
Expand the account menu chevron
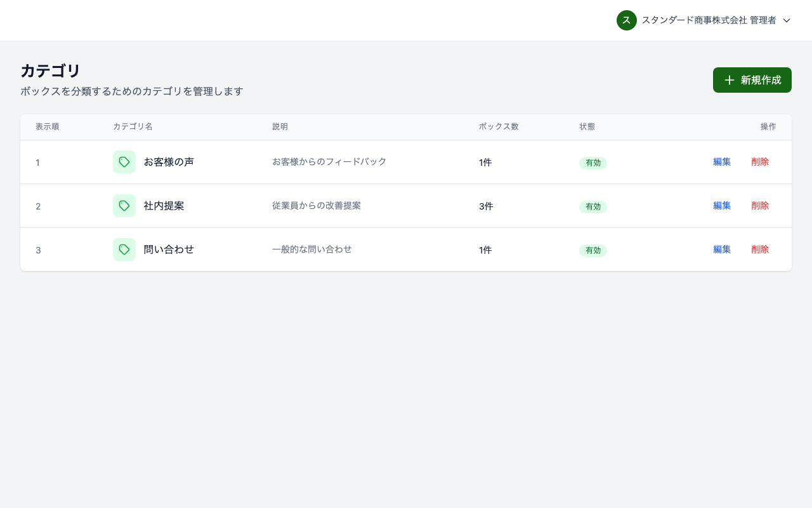(x=787, y=20)
